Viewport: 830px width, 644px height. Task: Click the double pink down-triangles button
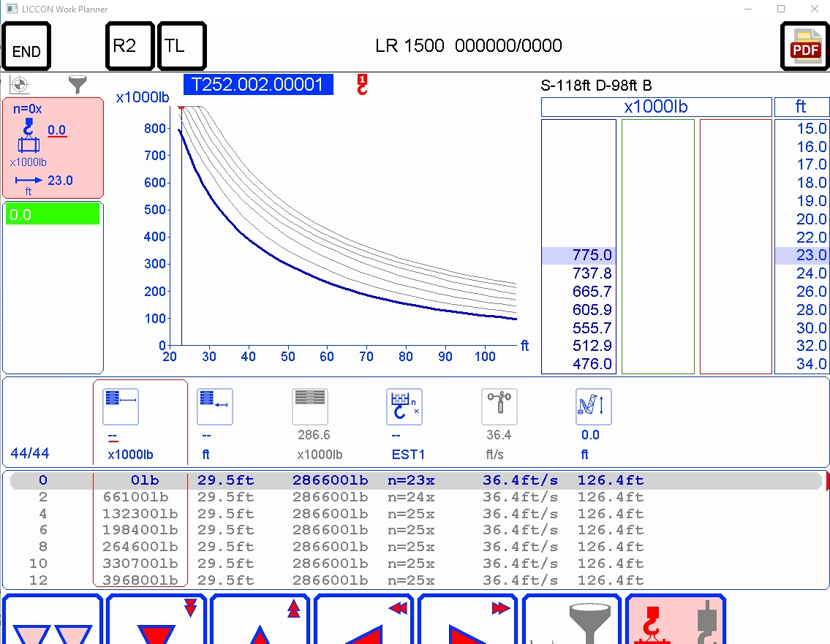53,619
